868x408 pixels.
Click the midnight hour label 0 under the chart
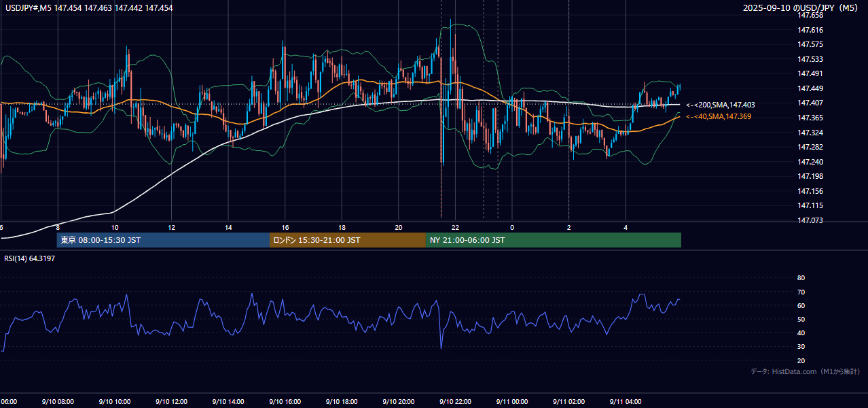[x=512, y=228]
